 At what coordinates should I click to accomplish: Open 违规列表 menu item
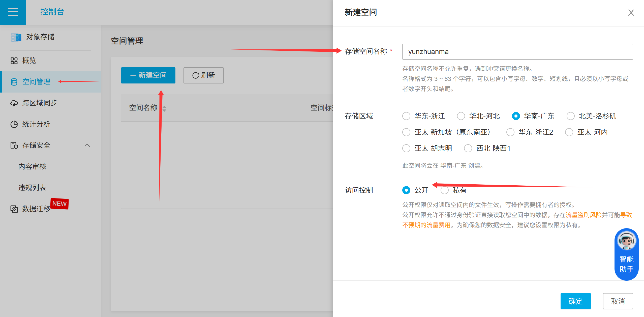[32, 188]
